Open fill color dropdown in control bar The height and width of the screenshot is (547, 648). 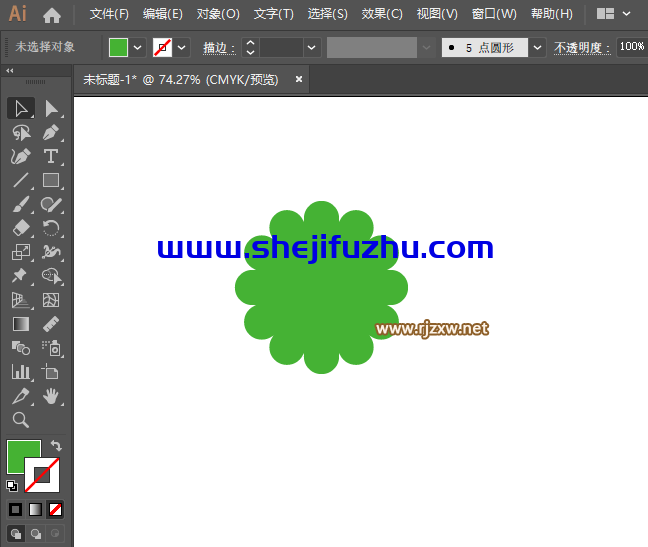click(138, 48)
